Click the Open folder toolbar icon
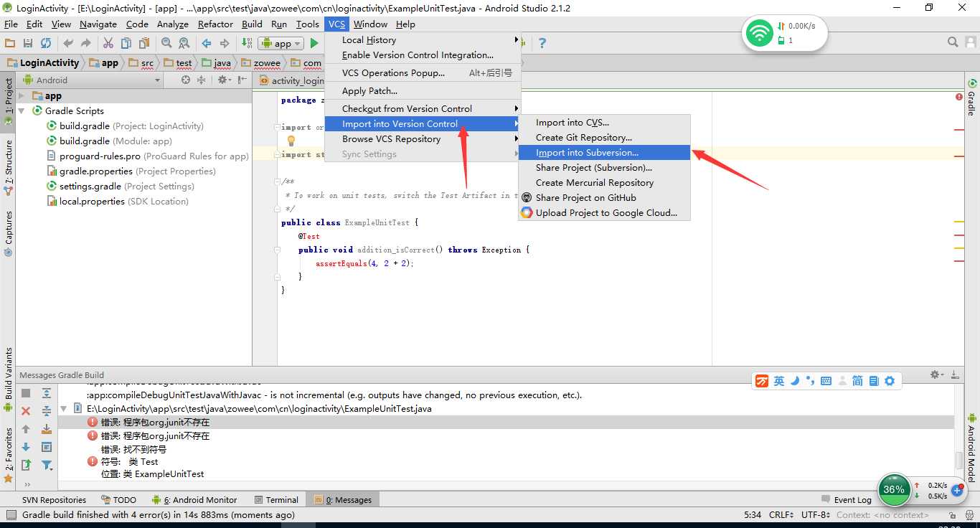Screen dimensions: 980x528 10,44
